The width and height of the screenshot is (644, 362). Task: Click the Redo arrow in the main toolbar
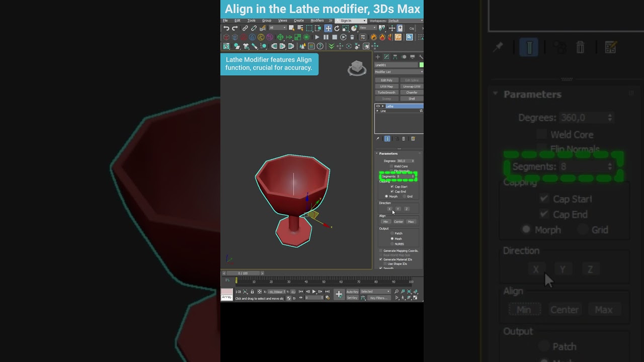click(x=234, y=29)
